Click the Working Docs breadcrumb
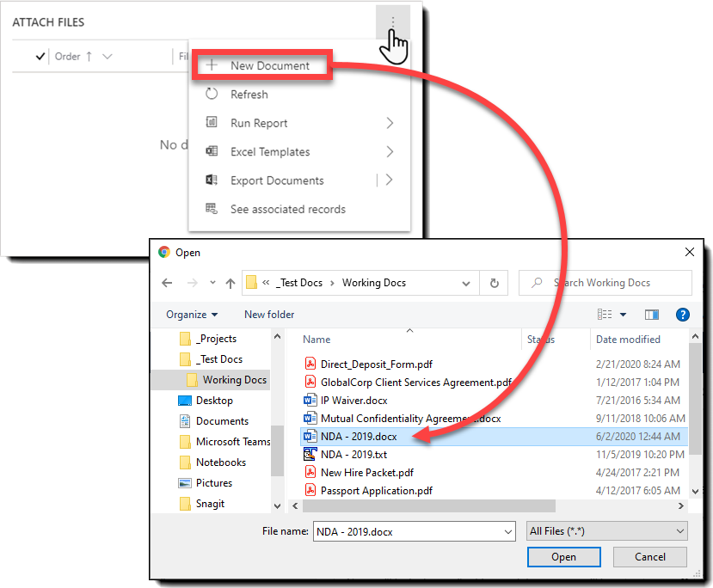Screen dimensions: 713x588 [x=374, y=283]
